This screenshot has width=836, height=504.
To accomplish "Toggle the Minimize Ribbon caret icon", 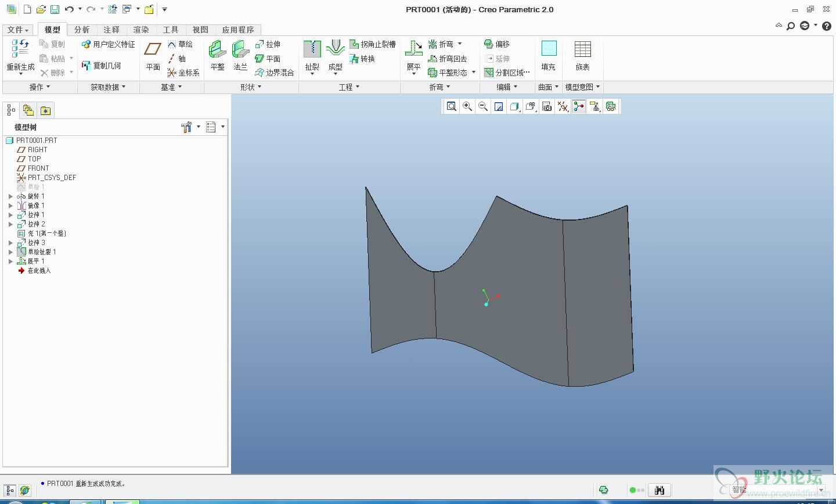I will click(779, 26).
